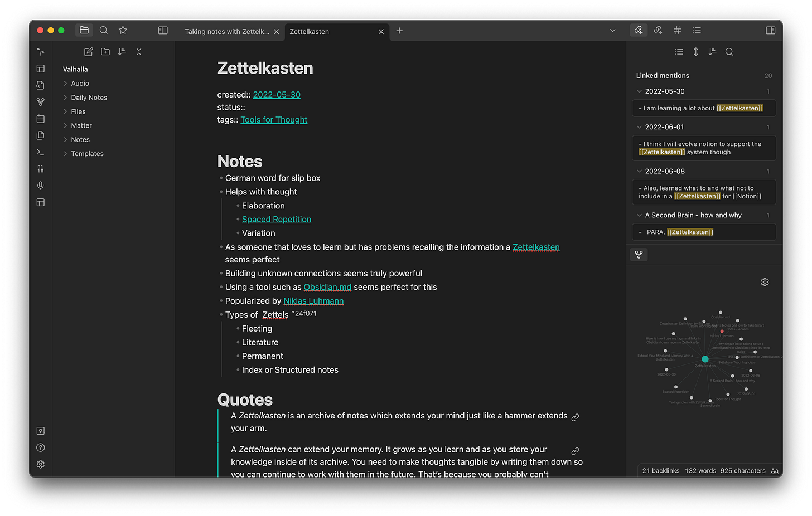Start audio recorder microphone icon
Screen dimensions: 812x516
(41, 186)
